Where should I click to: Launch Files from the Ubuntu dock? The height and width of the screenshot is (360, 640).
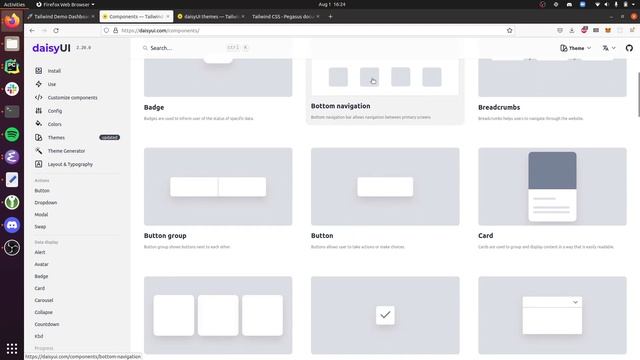tap(12, 44)
